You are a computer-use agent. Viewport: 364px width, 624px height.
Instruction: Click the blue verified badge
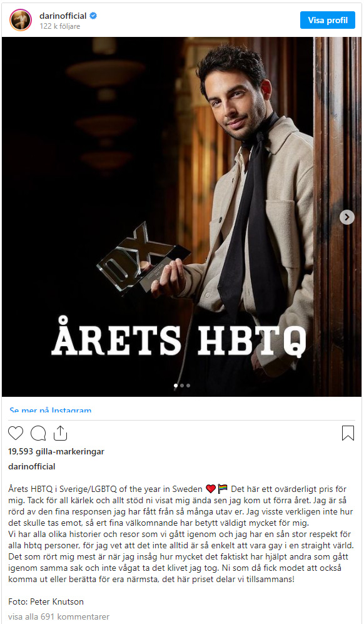tap(93, 16)
